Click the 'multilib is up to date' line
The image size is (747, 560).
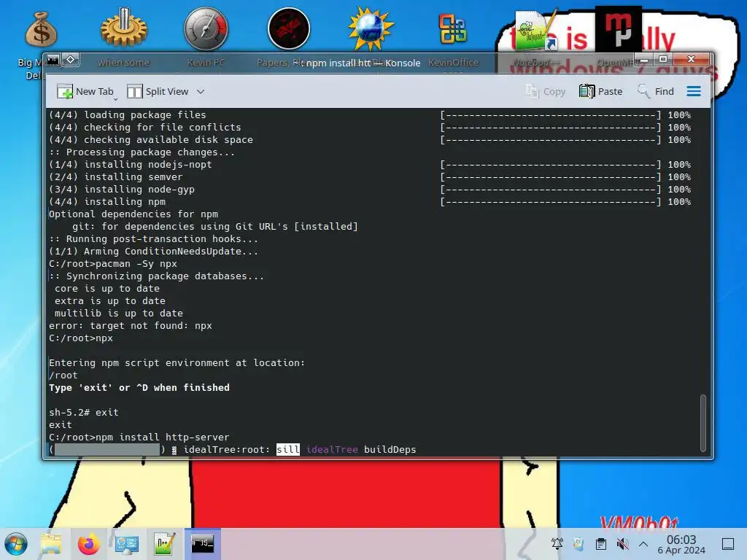(x=119, y=314)
